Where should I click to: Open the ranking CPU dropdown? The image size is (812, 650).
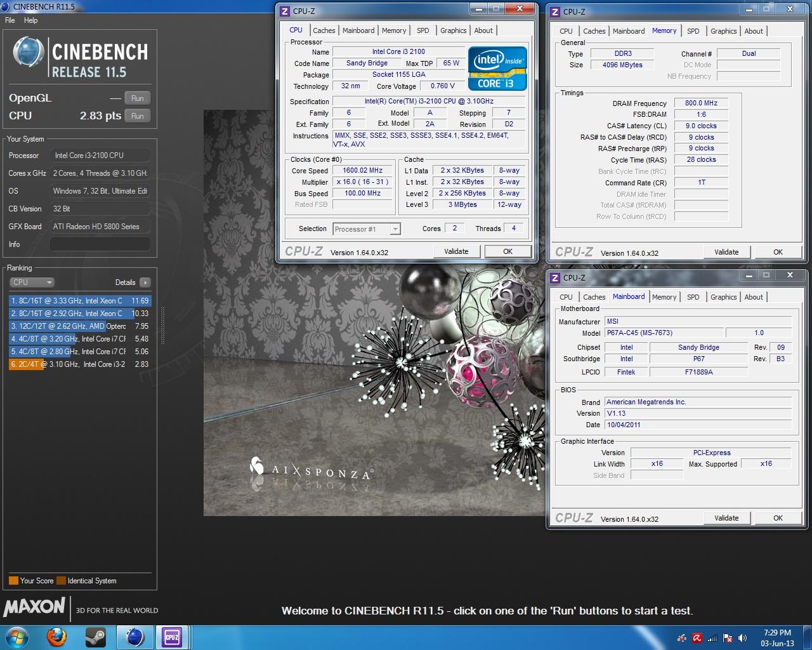click(x=32, y=282)
